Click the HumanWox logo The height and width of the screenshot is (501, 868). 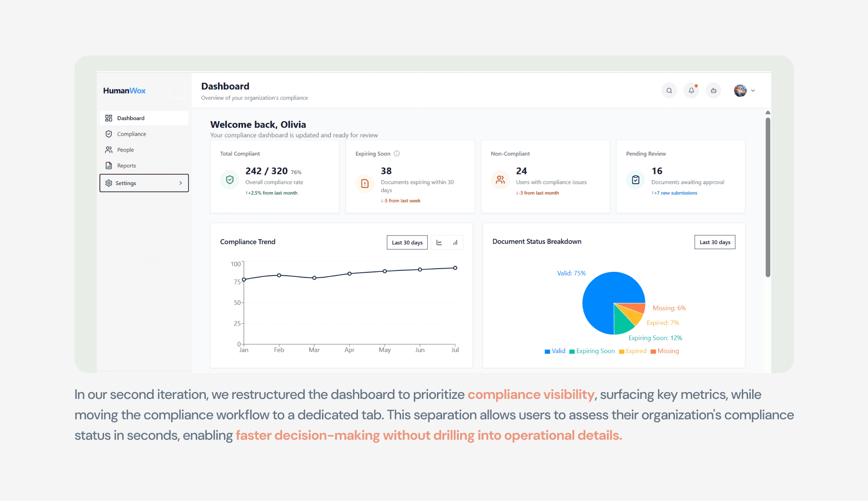coord(124,91)
